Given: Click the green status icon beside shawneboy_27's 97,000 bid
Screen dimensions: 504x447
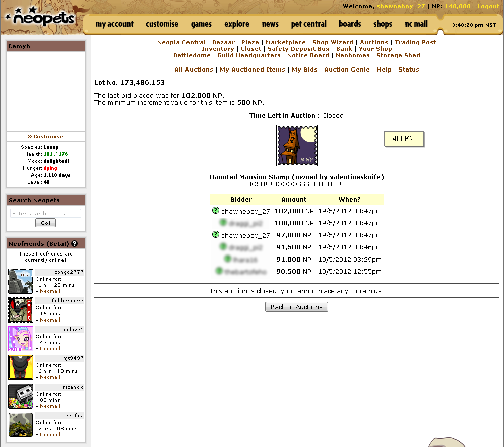Looking at the screenshot, I should tap(216, 234).
